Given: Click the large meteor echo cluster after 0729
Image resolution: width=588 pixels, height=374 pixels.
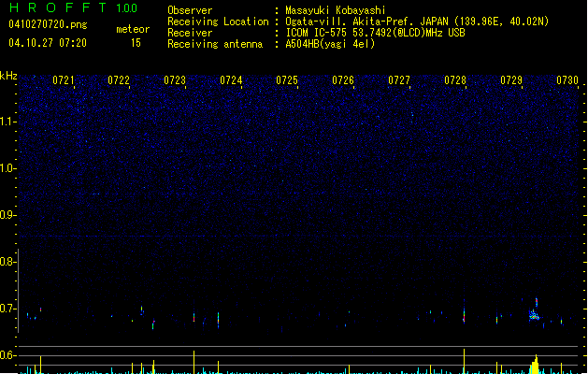Looking at the screenshot, I should click(534, 314).
